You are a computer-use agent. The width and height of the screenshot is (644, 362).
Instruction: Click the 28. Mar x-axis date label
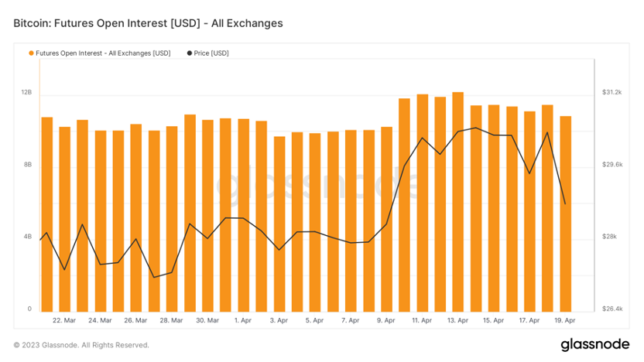[171, 320]
